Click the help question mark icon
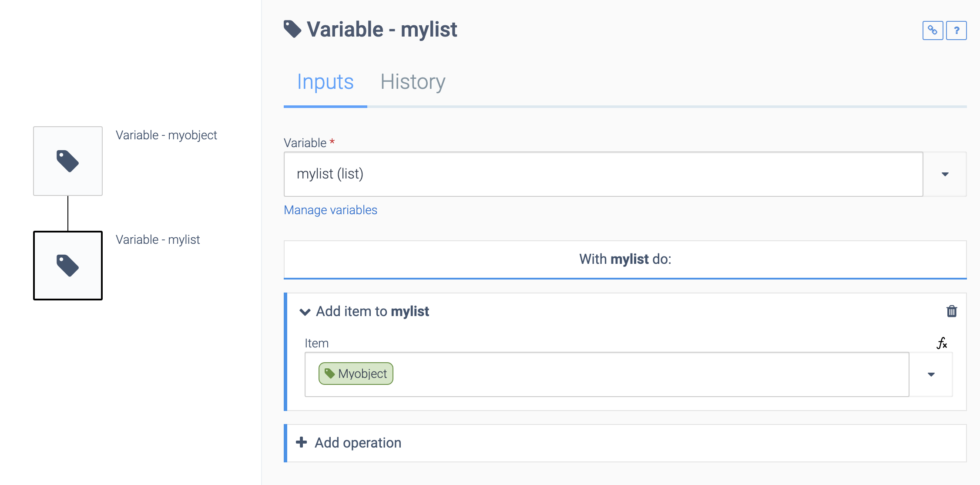 957,30
